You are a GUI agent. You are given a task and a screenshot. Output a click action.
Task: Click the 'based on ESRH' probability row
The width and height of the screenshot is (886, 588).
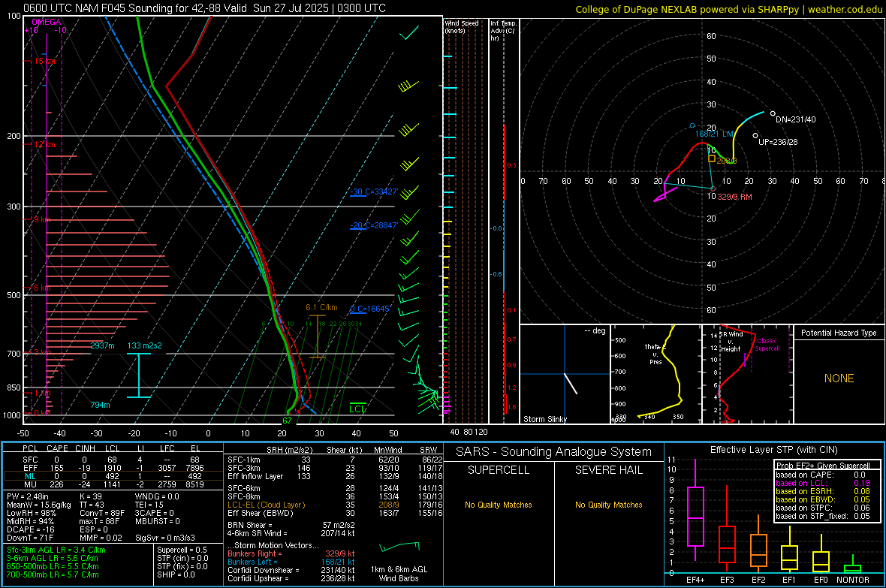click(823, 491)
